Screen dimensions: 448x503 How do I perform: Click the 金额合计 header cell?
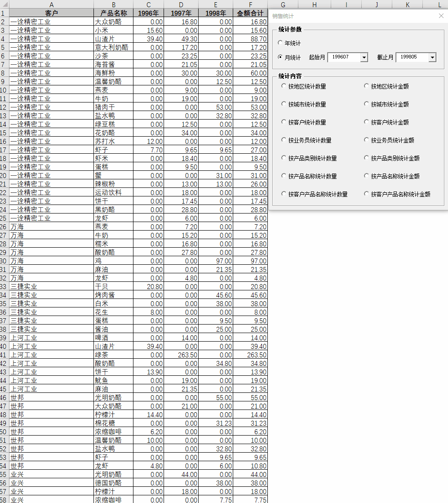pos(250,13)
